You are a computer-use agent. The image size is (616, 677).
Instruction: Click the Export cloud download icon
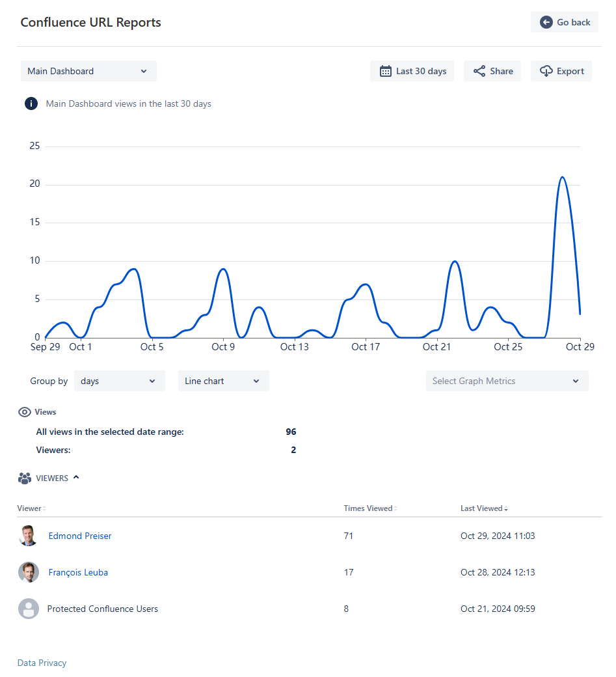546,71
